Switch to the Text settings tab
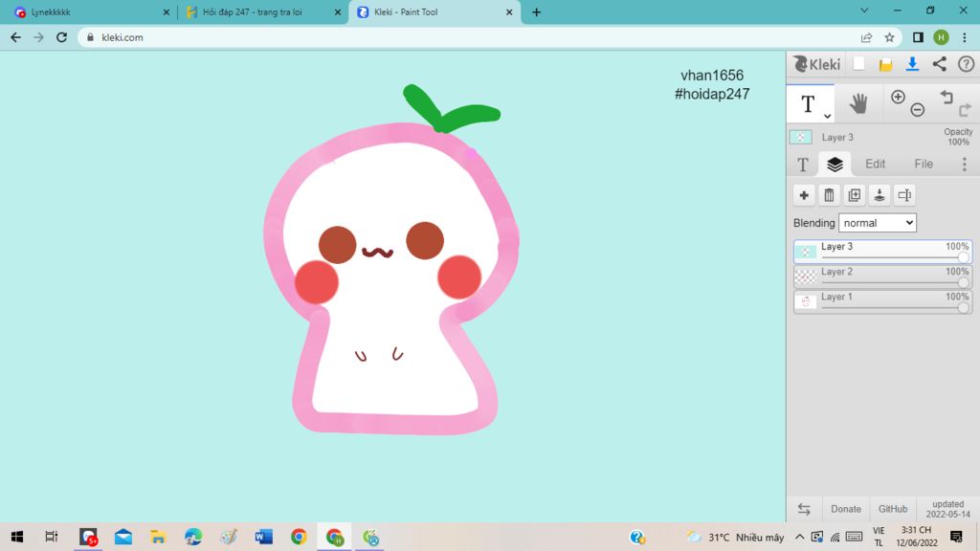This screenshot has width=980, height=551. [x=803, y=165]
